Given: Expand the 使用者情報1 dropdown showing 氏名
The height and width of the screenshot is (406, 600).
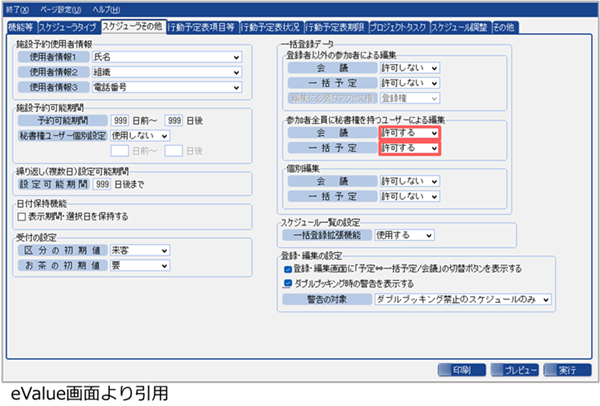Looking at the screenshot, I should pyautogui.click(x=166, y=59).
